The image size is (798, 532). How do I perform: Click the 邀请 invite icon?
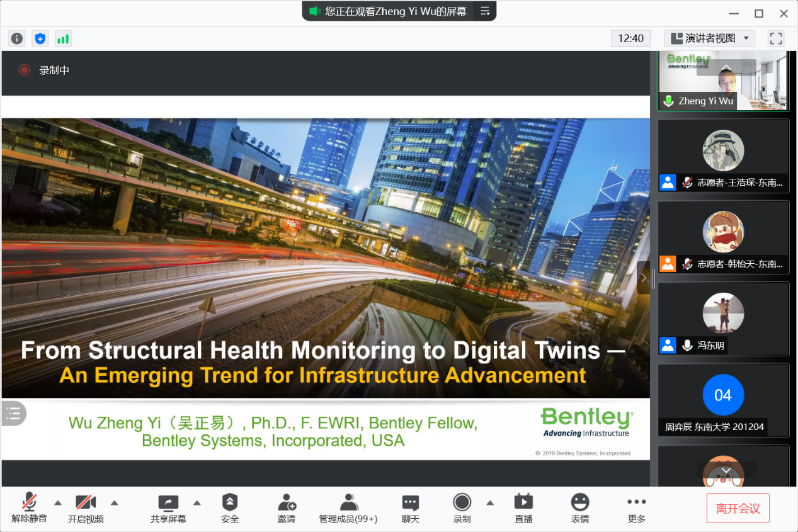(x=287, y=508)
